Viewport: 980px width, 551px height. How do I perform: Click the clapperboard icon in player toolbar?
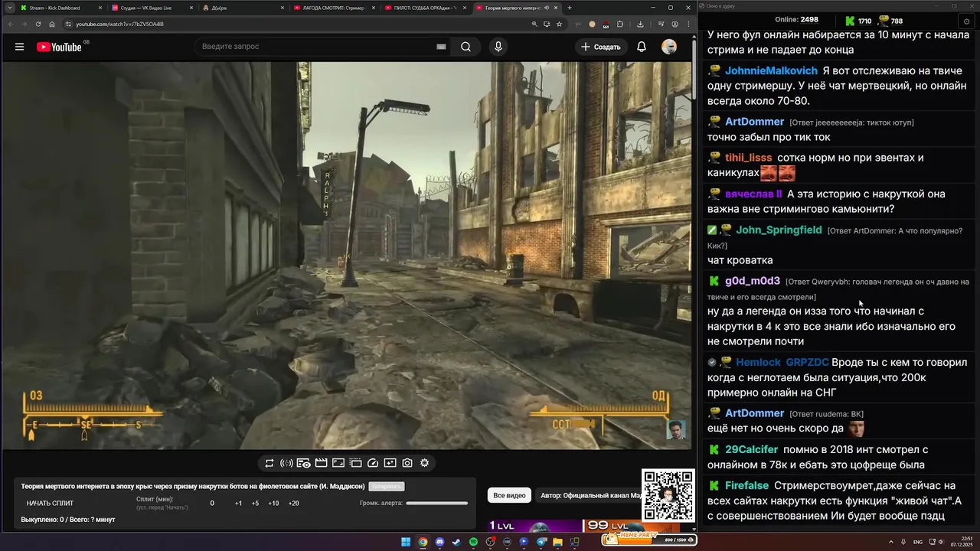(321, 463)
